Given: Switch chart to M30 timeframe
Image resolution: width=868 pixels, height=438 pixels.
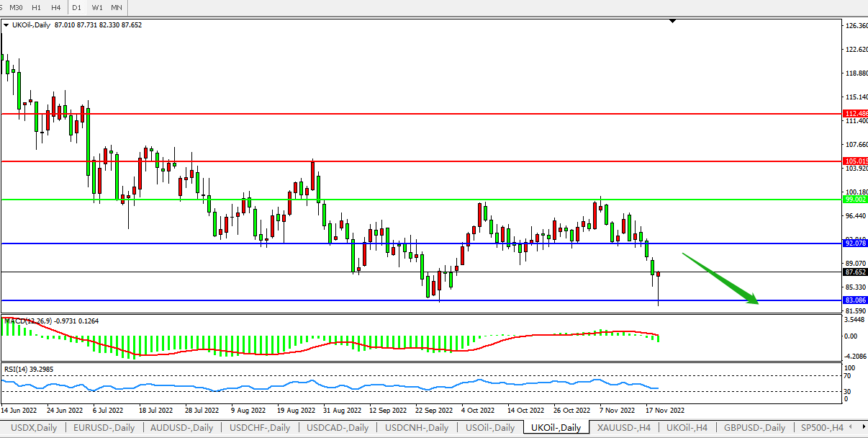Looking at the screenshot, I should 17,7.
